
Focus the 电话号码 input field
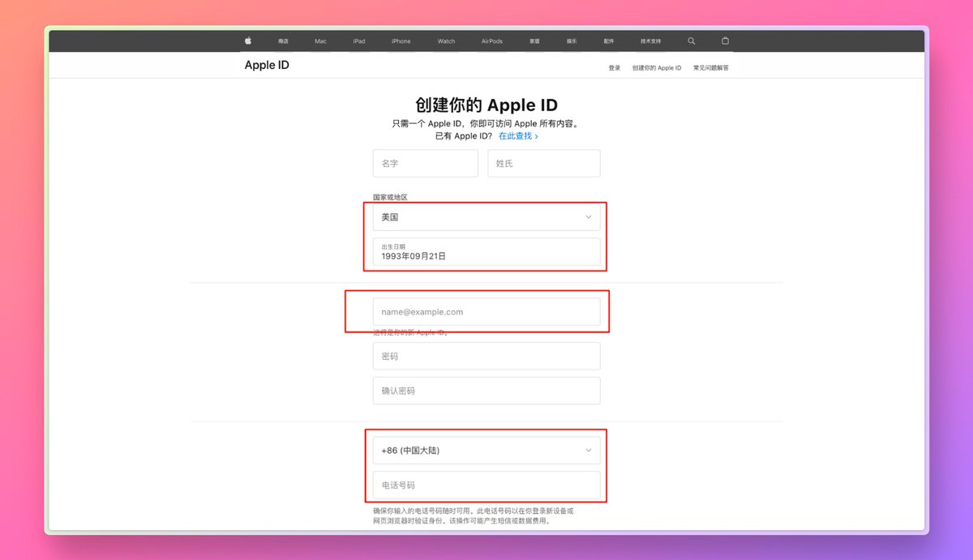tap(486, 485)
